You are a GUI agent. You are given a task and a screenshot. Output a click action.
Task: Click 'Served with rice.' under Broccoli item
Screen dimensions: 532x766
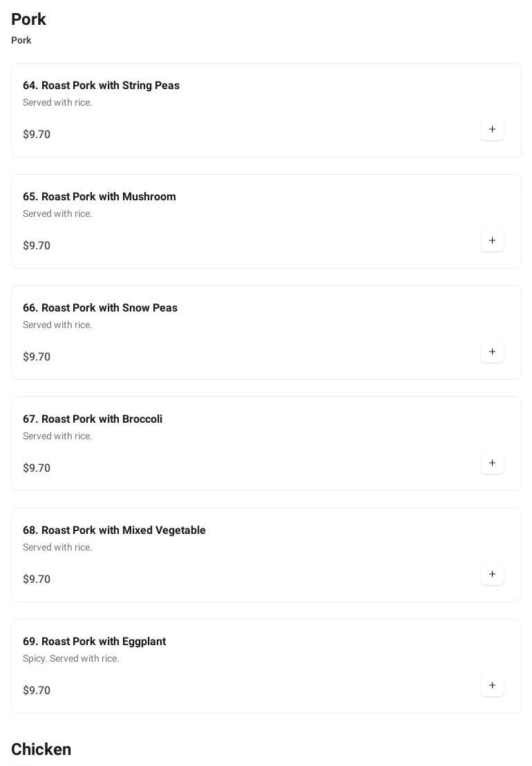57,437
